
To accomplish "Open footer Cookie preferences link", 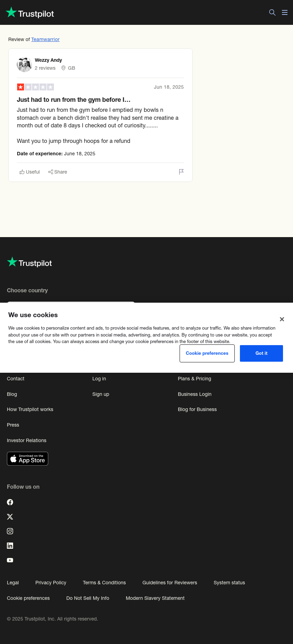I will pos(28,598).
